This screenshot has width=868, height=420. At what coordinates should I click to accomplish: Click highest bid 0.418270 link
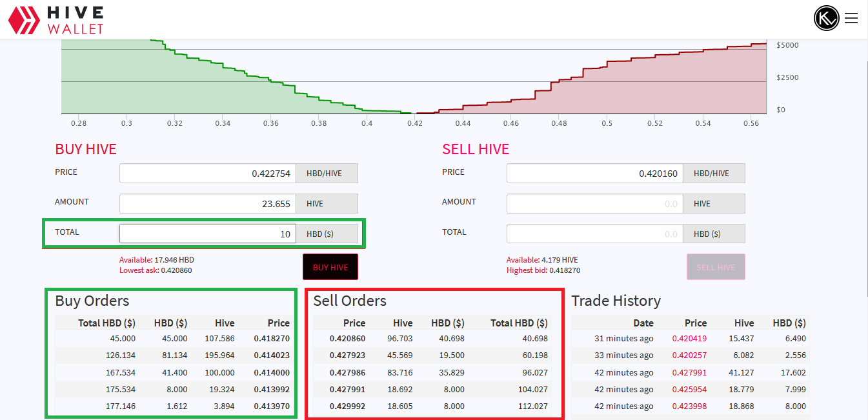[543, 270]
